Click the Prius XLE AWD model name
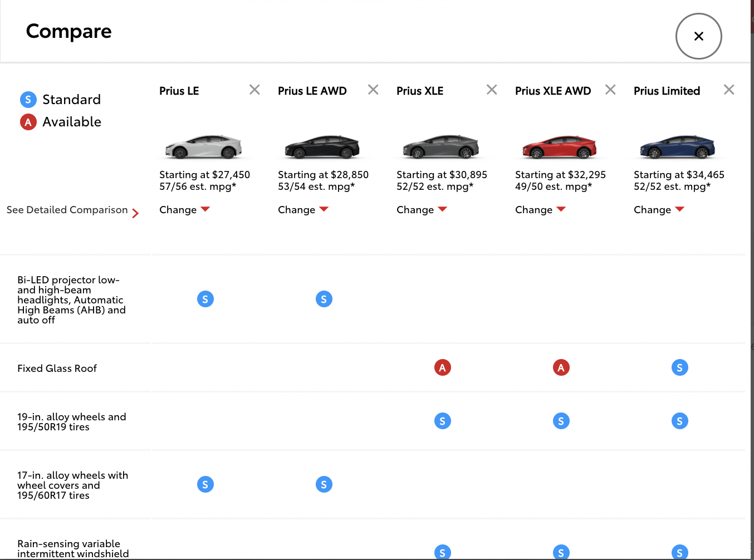 552,91
